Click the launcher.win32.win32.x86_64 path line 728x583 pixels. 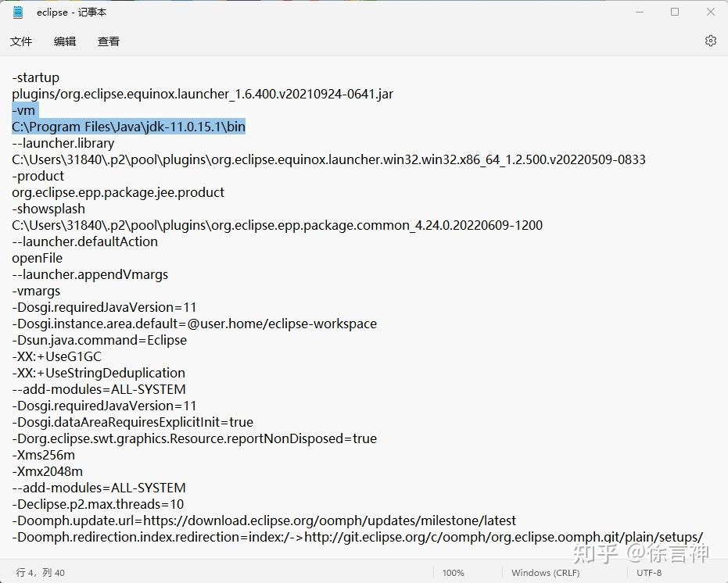(x=328, y=159)
